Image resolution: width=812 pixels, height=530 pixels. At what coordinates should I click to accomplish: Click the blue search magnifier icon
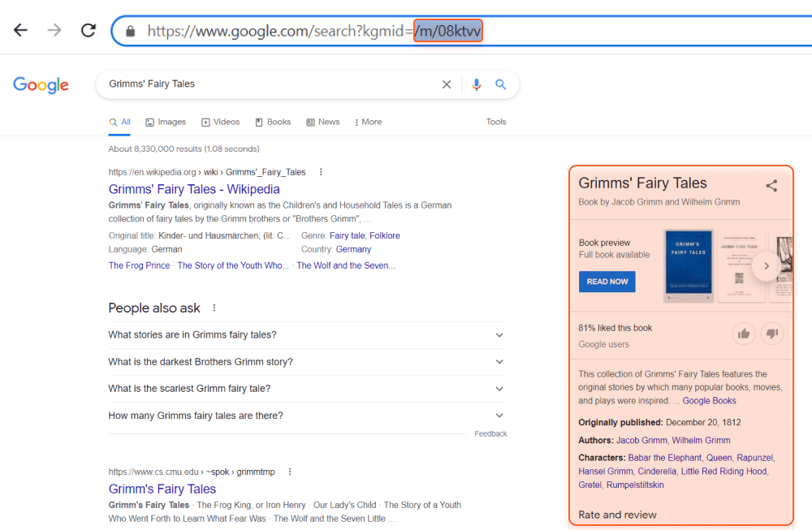pos(501,84)
